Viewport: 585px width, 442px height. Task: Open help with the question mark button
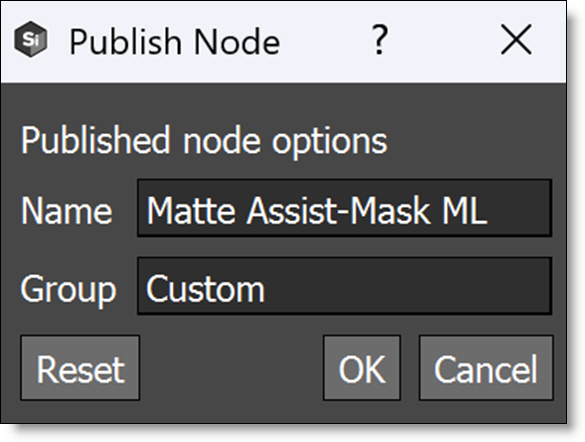(x=380, y=40)
